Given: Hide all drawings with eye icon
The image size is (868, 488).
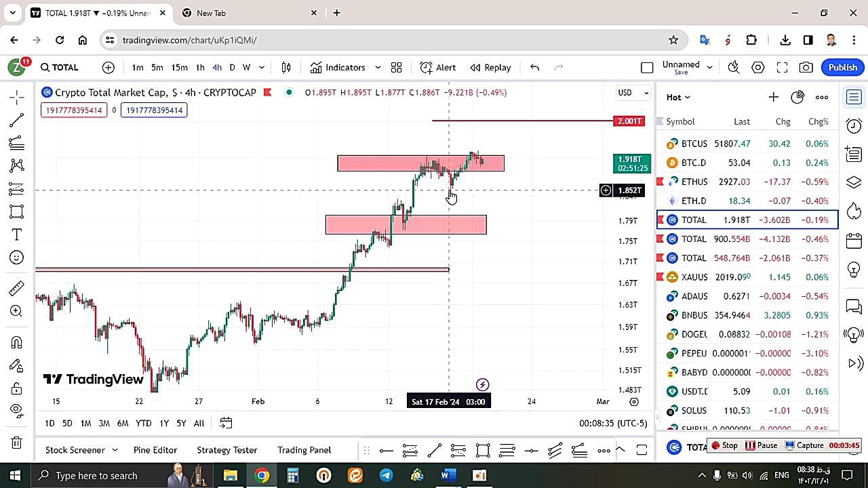Looking at the screenshot, I should point(17,411).
